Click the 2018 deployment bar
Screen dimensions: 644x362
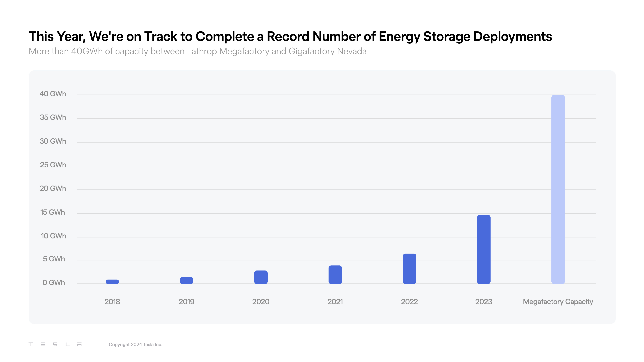[x=112, y=282]
